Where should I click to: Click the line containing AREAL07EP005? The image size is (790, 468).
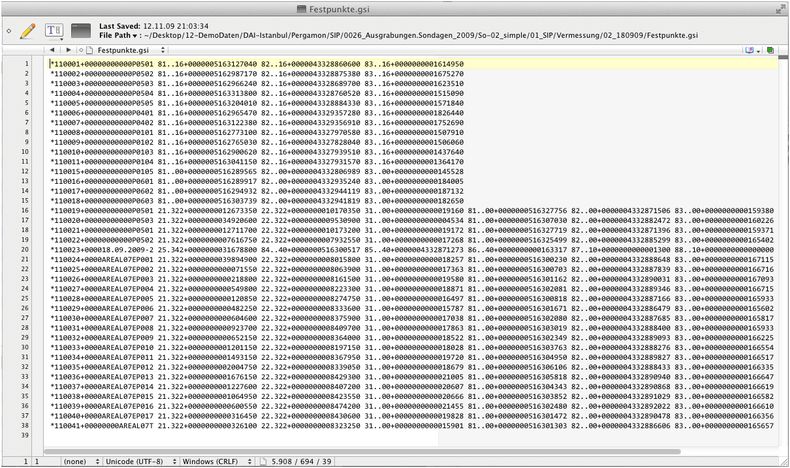pos(412,298)
